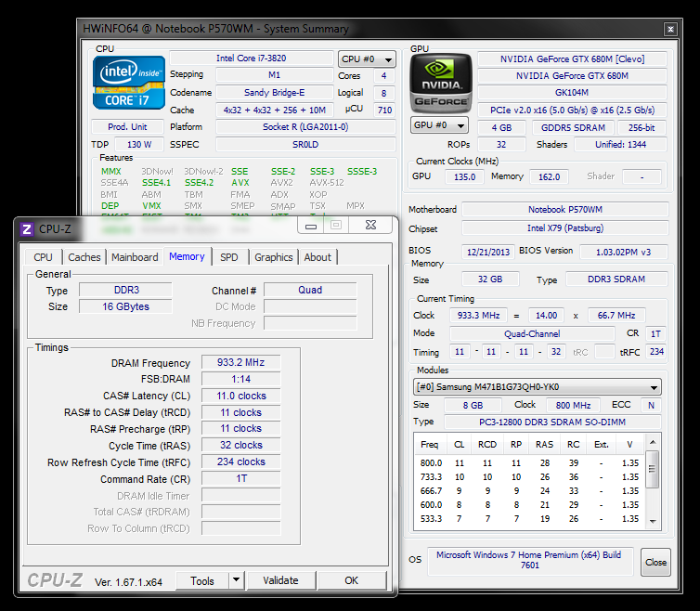Click the Intel Core i7-3820 name field
Screen dimensions: 700x611
click(252, 58)
